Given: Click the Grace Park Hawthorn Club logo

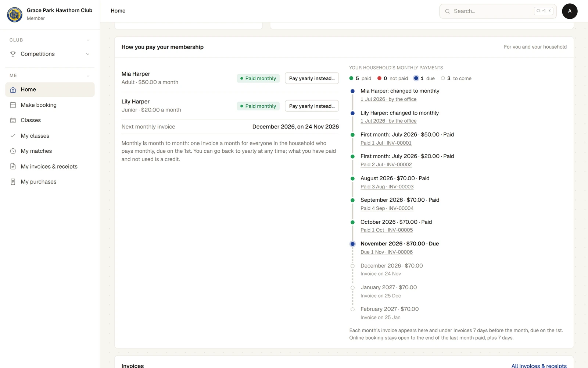Looking at the screenshot, I should point(15,14).
